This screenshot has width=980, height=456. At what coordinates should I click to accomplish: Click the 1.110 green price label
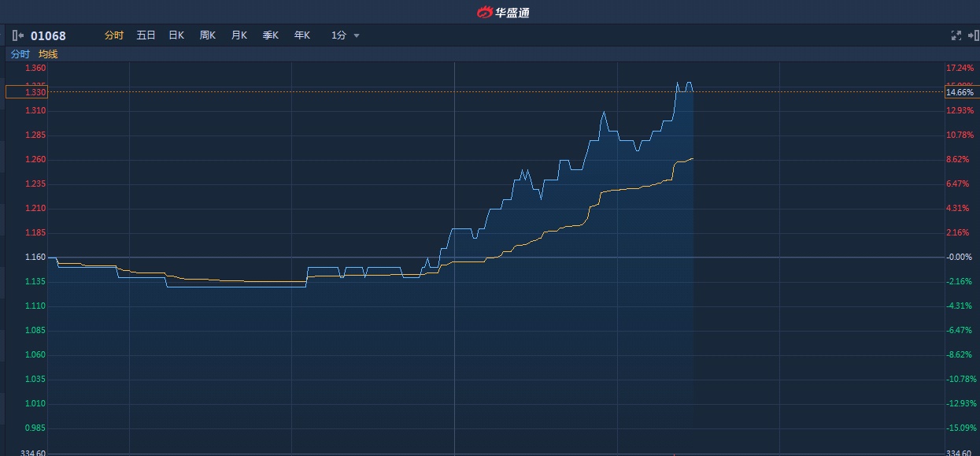tap(35, 306)
